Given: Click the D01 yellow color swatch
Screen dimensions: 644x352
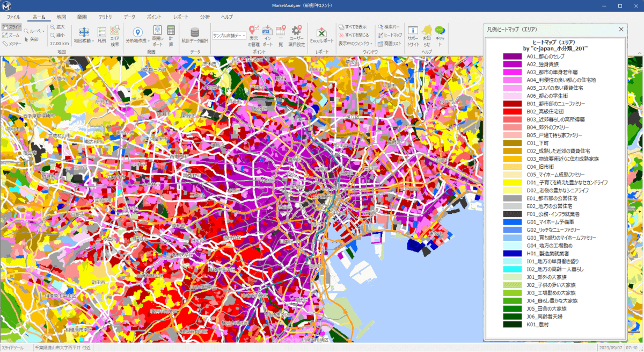Looking at the screenshot, I should coord(513,182).
